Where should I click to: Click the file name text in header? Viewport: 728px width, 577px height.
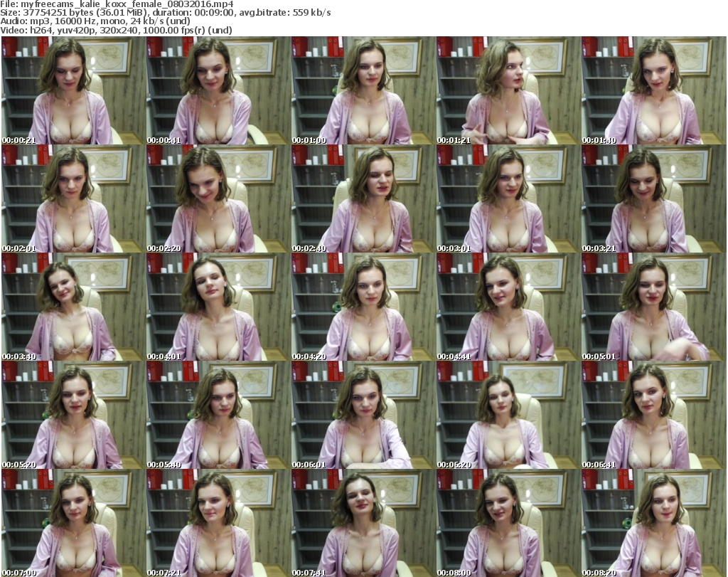pyautogui.click(x=117, y=4)
